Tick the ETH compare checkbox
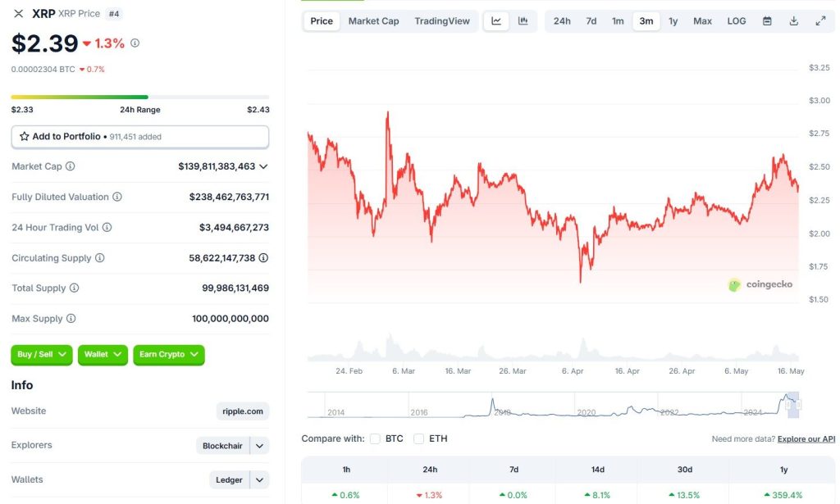Screen dimensions: 840x504 419,438
